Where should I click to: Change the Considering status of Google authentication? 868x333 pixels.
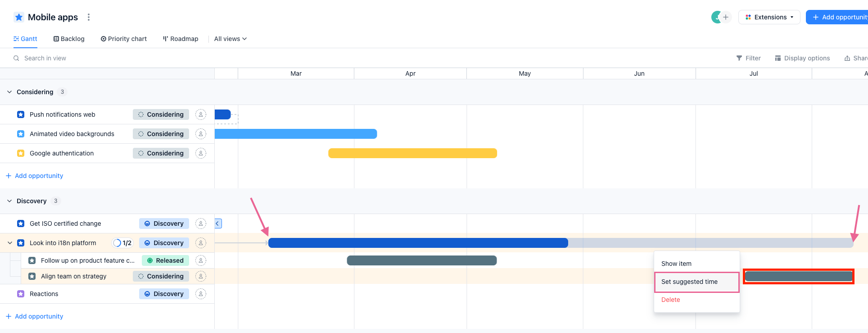[x=161, y=153]
